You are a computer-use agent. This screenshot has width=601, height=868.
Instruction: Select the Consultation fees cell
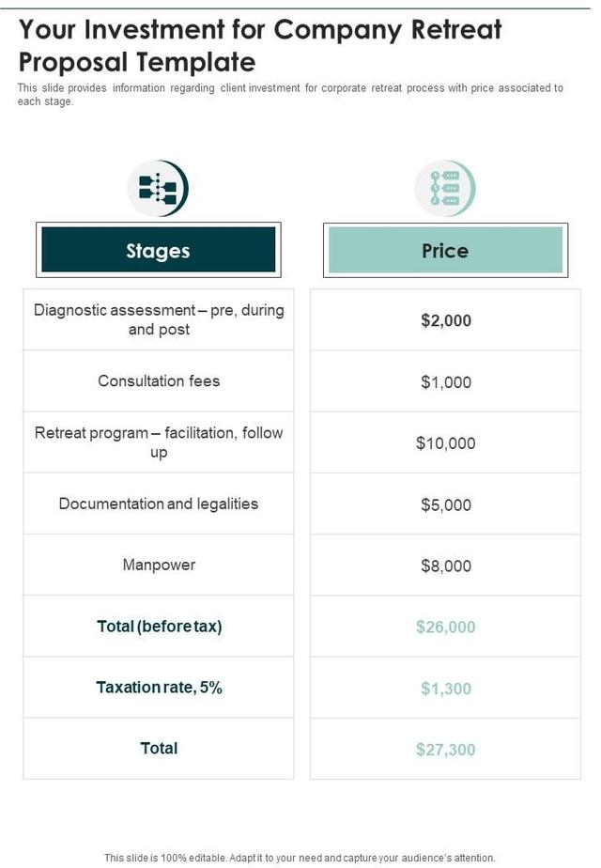[x=159, y=380]
